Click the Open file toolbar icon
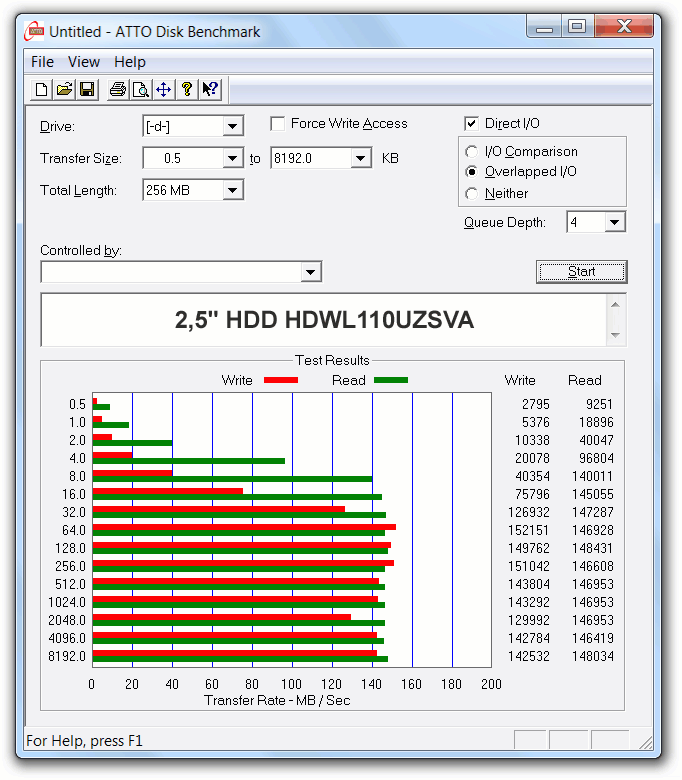The width and height of the screenshot is (682, 780). (x=64, y=90)
